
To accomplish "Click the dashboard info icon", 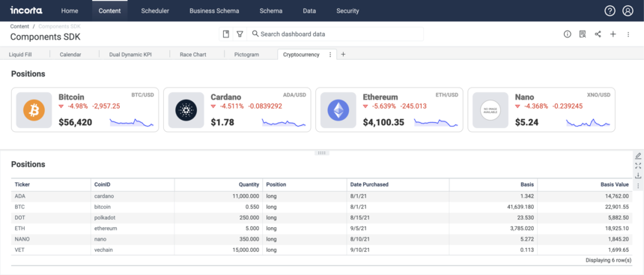I will 567,34.
